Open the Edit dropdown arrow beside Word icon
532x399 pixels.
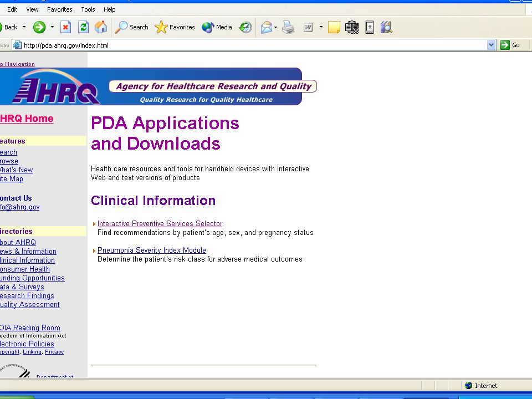321,27
